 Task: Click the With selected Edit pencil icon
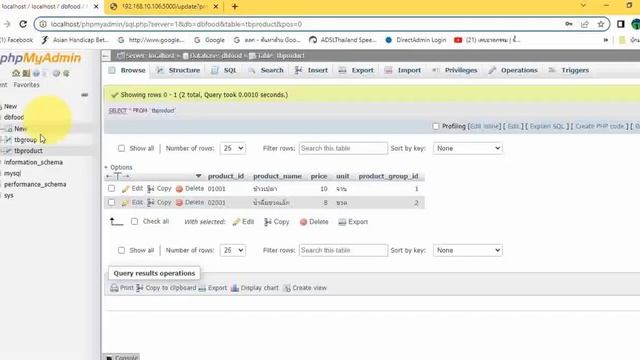pos(236,222)
